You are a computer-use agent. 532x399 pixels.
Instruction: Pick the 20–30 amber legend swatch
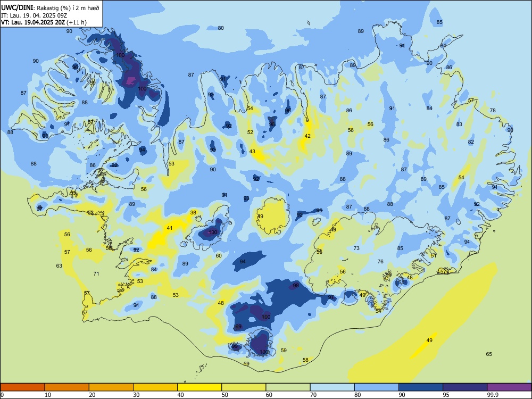coord(111,387)
